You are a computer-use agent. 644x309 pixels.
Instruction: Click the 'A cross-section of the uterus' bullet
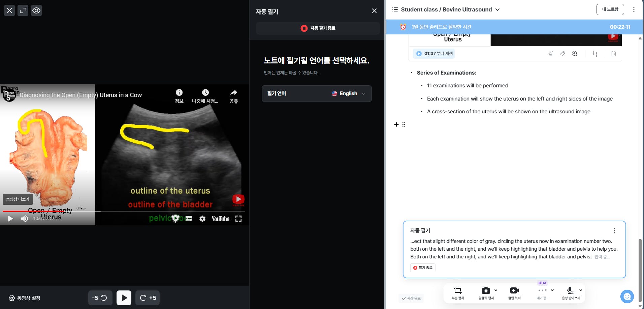(x=509, y=112)
